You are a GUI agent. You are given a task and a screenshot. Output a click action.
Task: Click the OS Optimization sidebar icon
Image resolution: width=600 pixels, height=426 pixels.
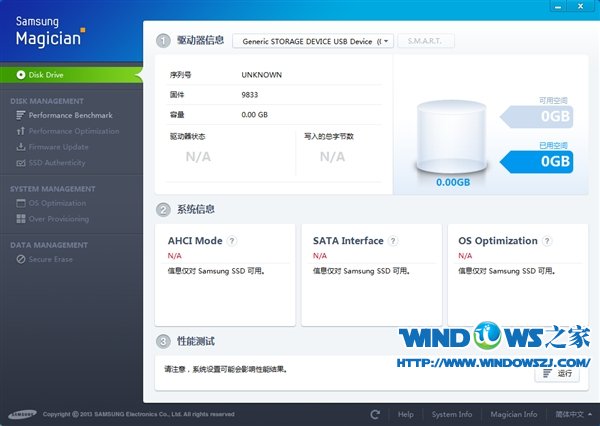click(x=20, y=203)
